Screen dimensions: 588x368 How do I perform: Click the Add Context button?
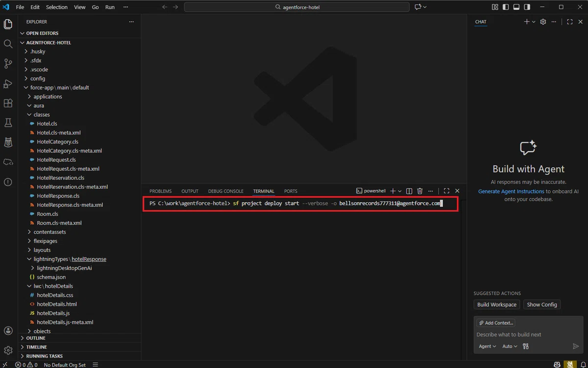click(496, 323)
